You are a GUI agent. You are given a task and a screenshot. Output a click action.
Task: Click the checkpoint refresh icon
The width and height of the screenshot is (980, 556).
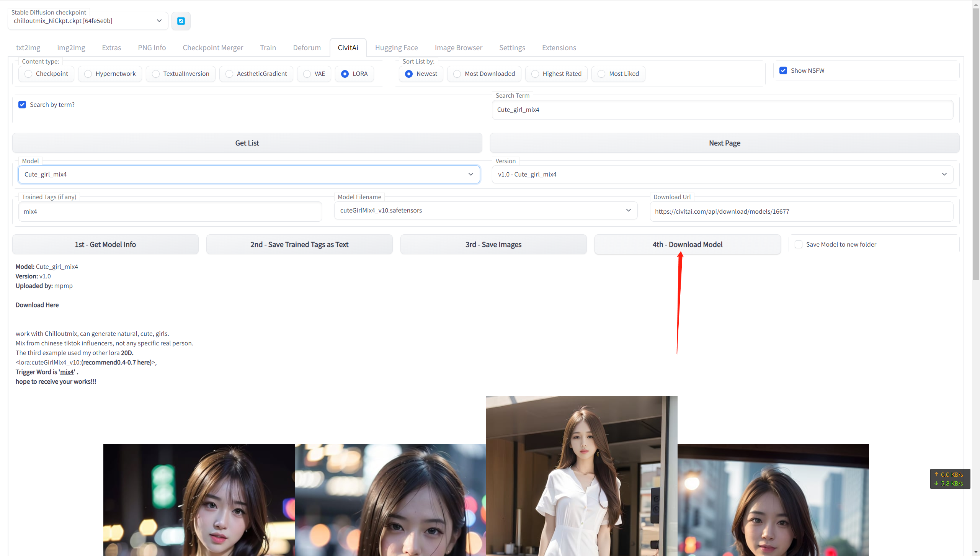[x=181, y=21]
